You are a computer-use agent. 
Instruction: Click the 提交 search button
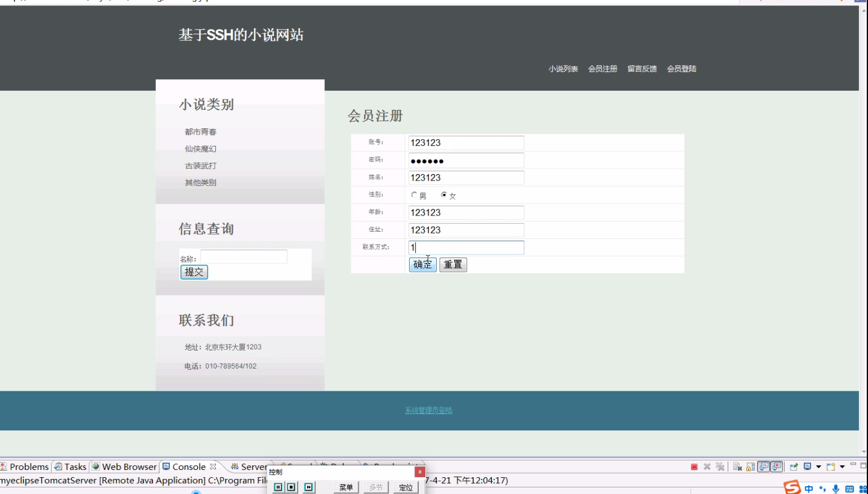tap(194, 272)
